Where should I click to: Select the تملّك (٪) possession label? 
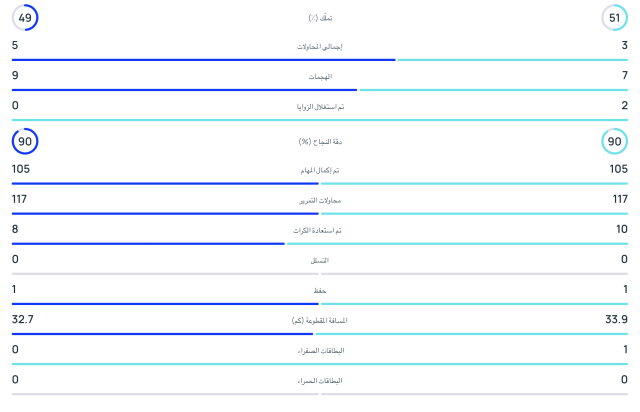320,19
